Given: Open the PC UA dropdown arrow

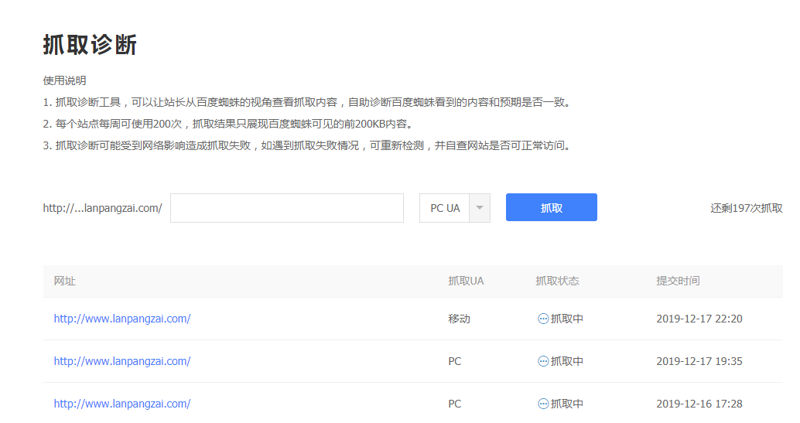Looking at the screenshot, I should (x=480, y=208).
